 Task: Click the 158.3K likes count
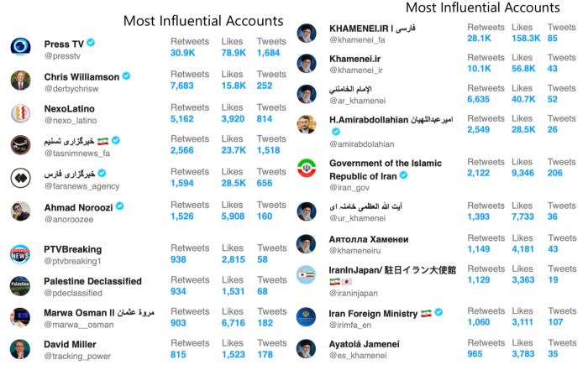tap(526, 39)
